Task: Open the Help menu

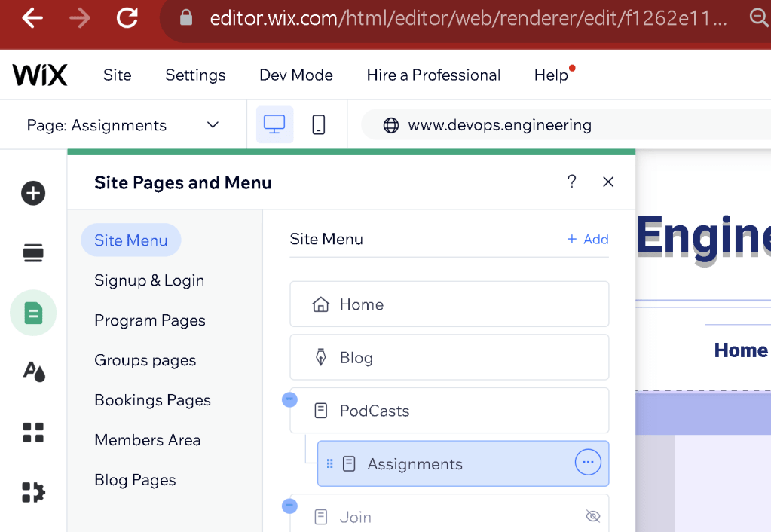Action: click(x=551, y=75)
